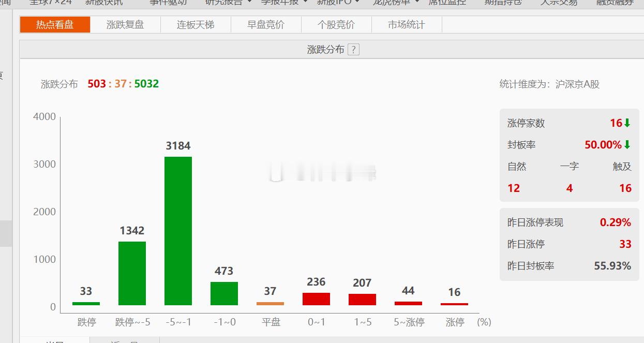This screenshot has width=644, height=343.
Task: Click the 一字 value 4
Action: click(x=570, y=188)
